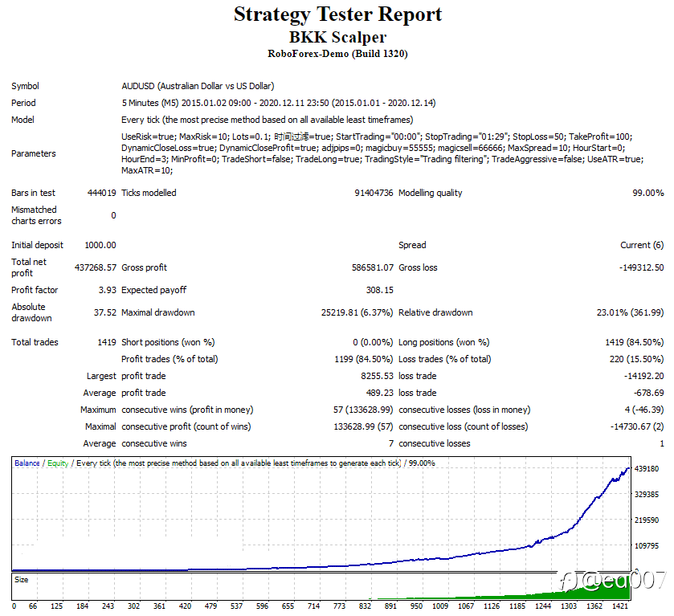Click the Total trades value 1419
The image size is (674, 616).
[x=107, y=342]
